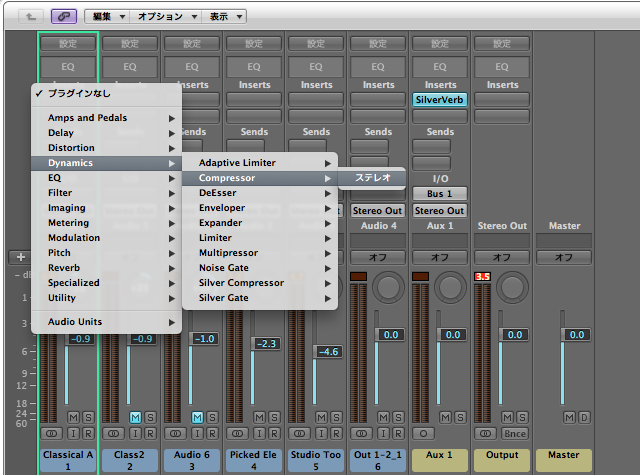
Task: Click stereo format icon on Class2 channel
Action: 113,433
